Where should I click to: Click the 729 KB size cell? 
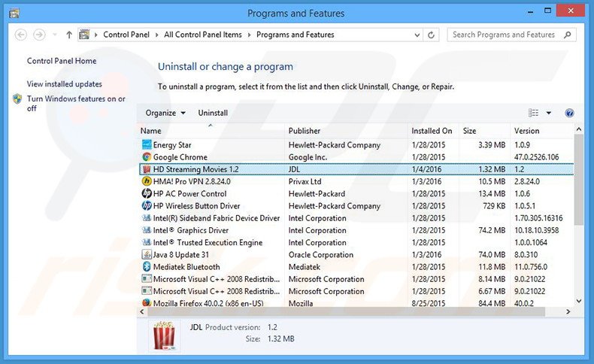pyautogui.click(x=494, y=205)
